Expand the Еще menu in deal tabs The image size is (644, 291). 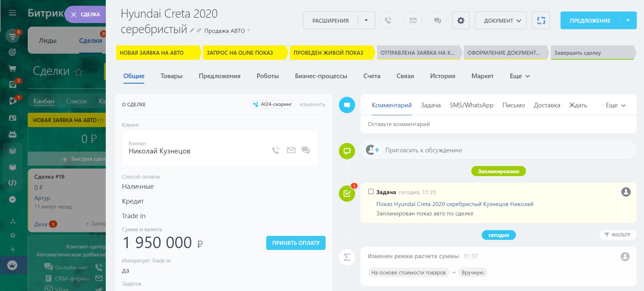click(520, 76)
